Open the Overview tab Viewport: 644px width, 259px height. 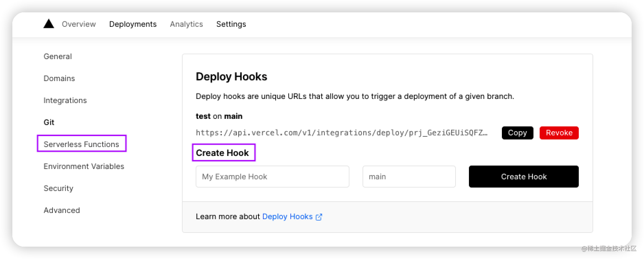[79, 24]
